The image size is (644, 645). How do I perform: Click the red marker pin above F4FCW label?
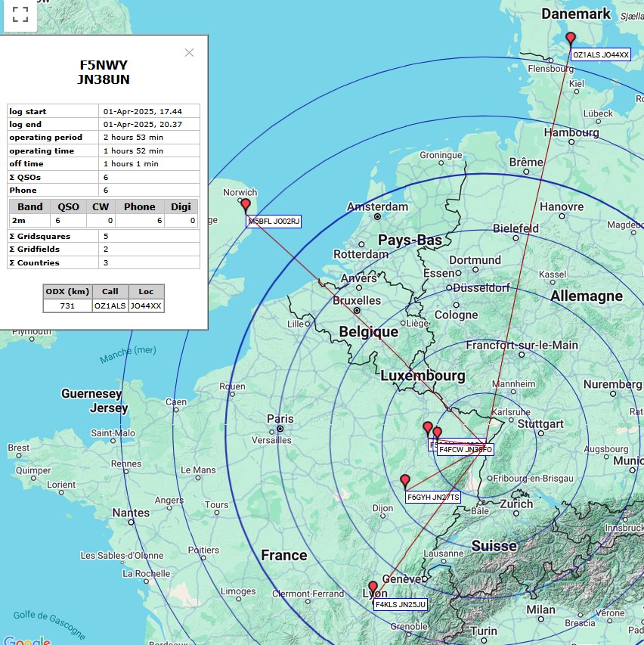(x=437, y=433)
